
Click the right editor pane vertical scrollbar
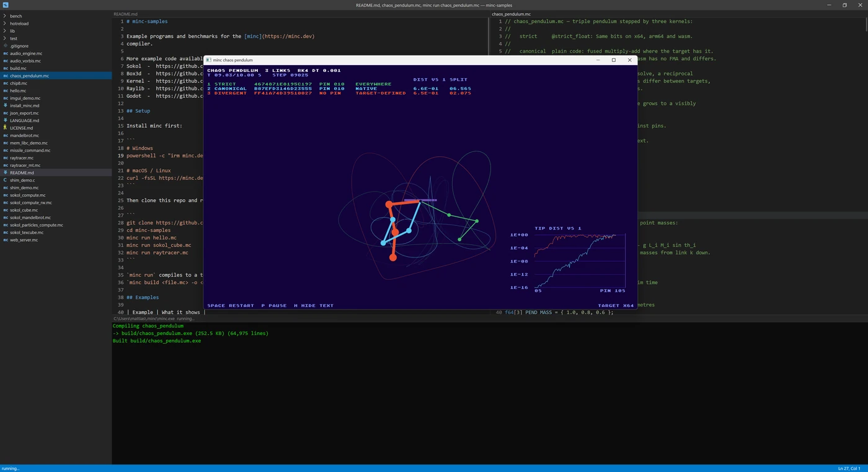point(866,25)
